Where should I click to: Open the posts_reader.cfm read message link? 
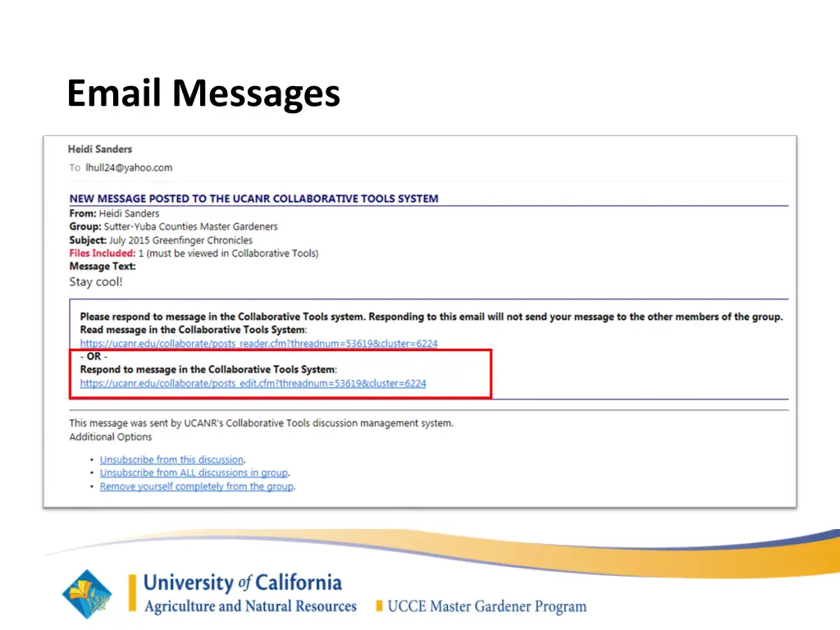click(x=258, y=344)
